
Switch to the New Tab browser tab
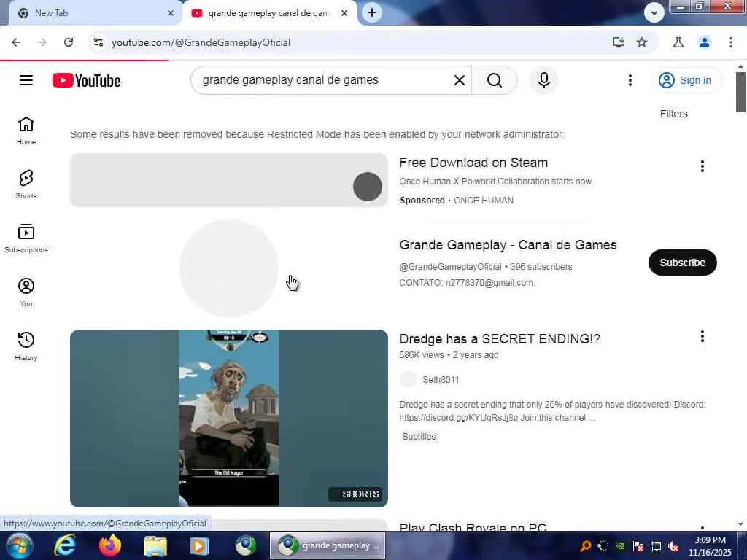90,13
